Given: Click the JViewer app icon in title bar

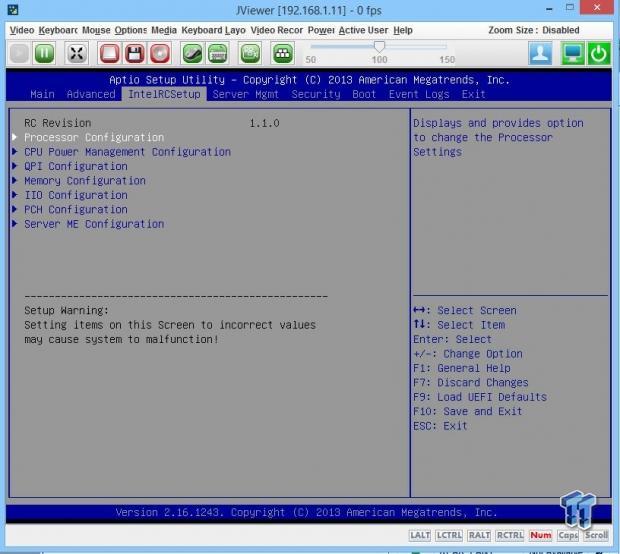Looking at the screenshot, I should (13, 9).
